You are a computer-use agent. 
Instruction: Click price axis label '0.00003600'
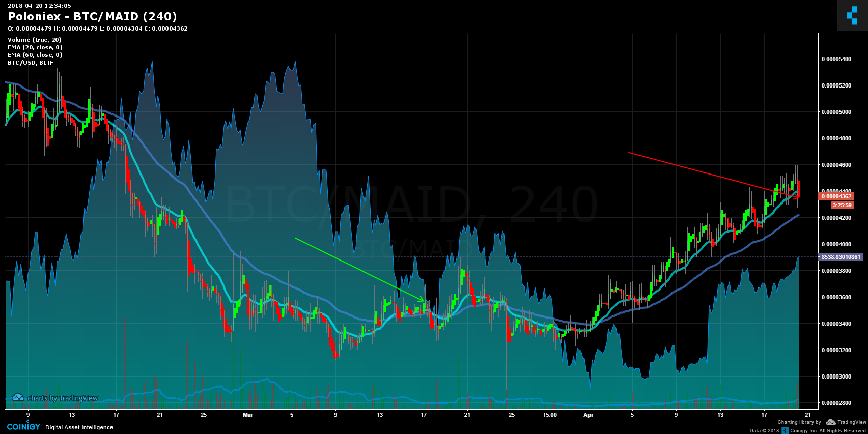coord(836,297)
